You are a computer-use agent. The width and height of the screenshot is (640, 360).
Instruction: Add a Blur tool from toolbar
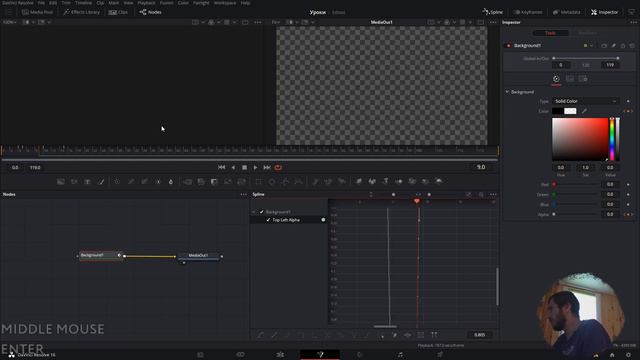(171, 182)
